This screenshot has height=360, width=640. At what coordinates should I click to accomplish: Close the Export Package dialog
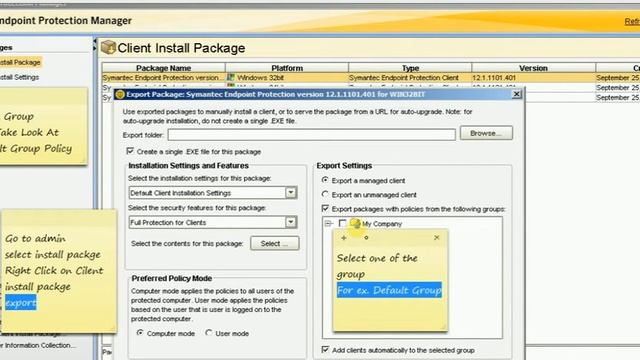pos(516,94)
